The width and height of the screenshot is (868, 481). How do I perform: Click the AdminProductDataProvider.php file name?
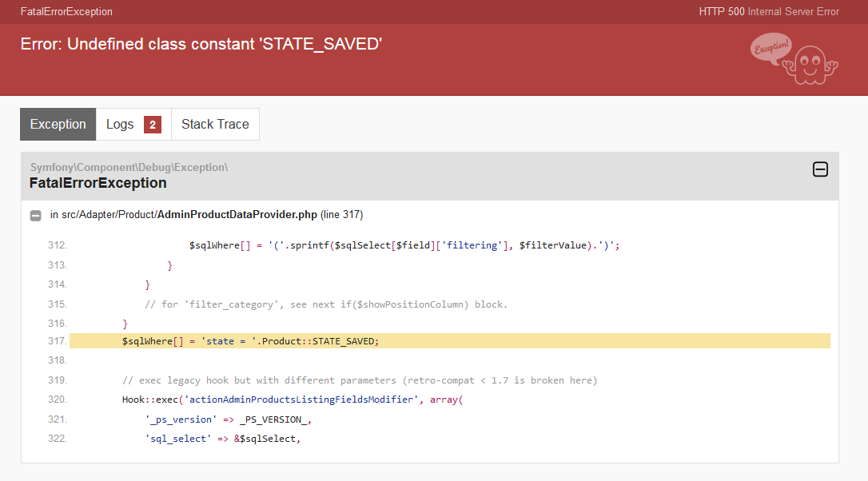click(x=237, y=215)
